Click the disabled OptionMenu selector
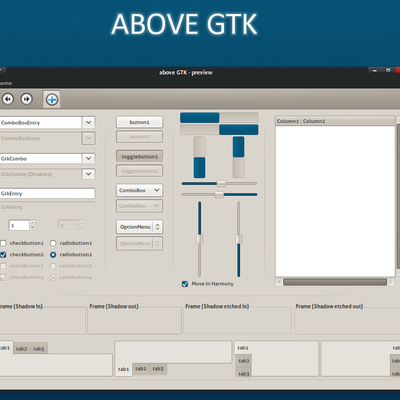Image resolution: width=400 pixels, height=400 pixels. point(139,243)
